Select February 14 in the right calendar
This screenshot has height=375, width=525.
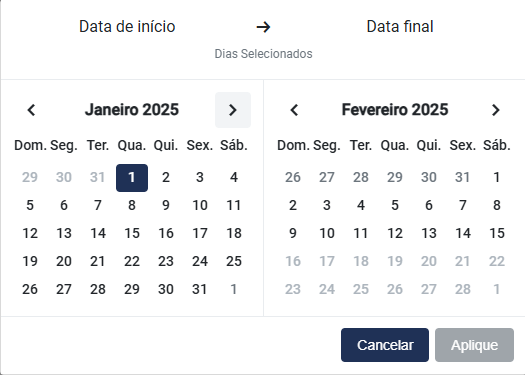coord(463,233)
